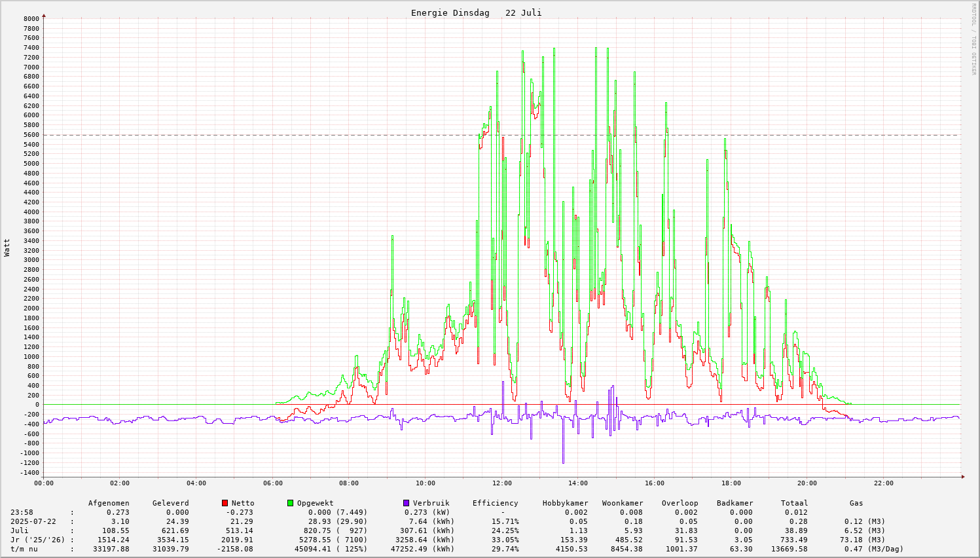
Task: Click the red Netto legend swatch
Action: click(225, 503)
